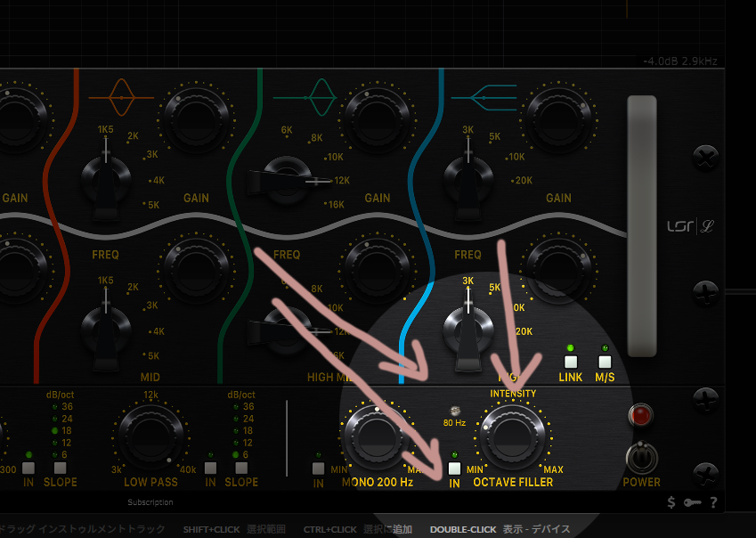Click the upper channel high-mid GAIN knob

click(378, 119)
